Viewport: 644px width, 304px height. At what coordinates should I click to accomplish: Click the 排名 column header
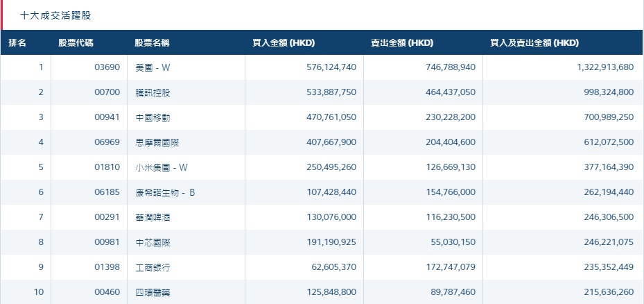18,43
